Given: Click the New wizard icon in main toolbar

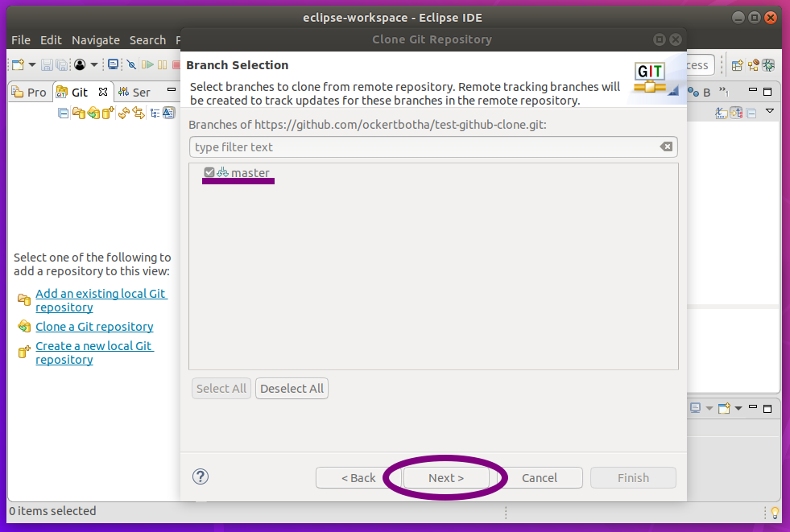Looking at the screenshot, I should 19,64.
